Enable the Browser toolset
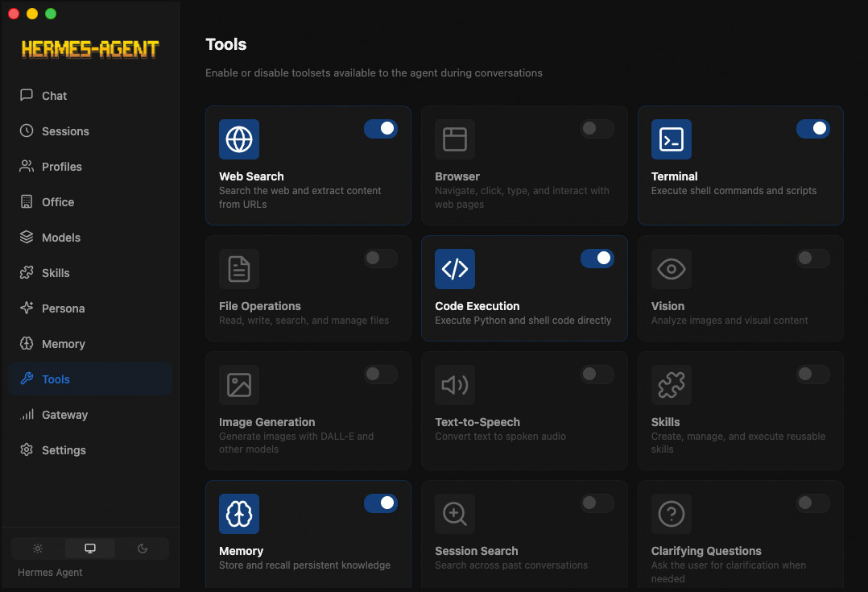Screen dimensions: 868x592 597,128
